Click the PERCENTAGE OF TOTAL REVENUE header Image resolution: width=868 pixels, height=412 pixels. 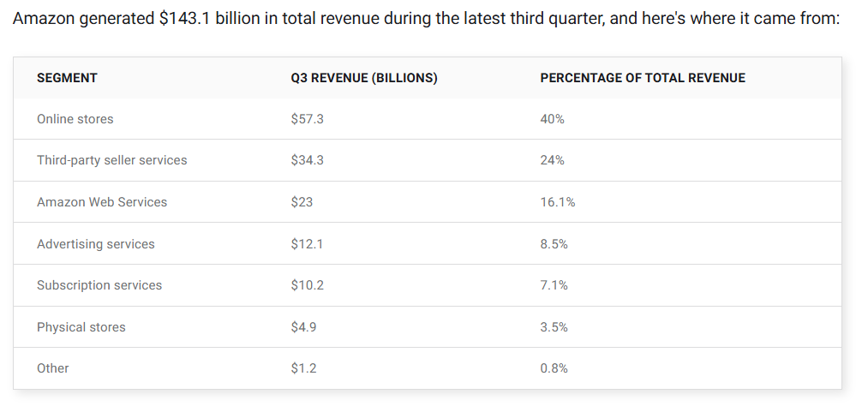(x=643, y=78)
